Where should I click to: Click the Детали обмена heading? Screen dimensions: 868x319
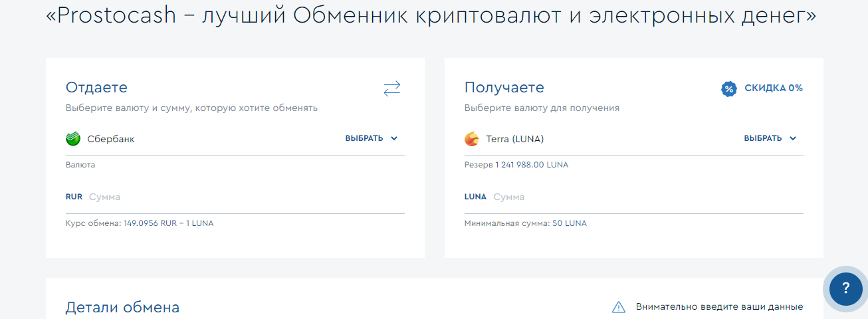[122, 307]
